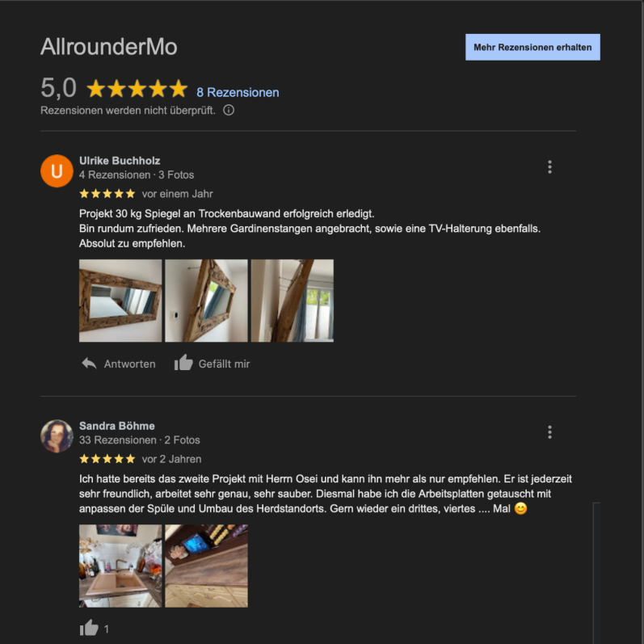Open sink photo in Sandra's review

point(120,566)
